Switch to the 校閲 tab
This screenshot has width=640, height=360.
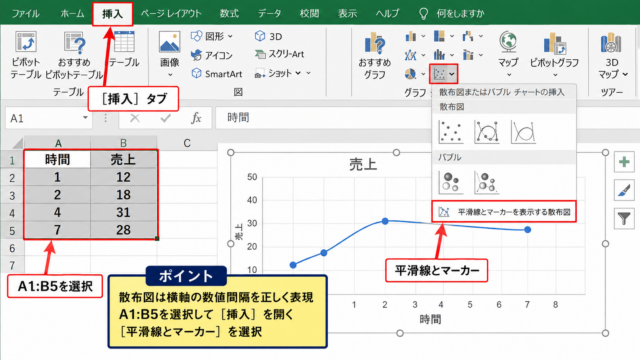coord(309,13)
